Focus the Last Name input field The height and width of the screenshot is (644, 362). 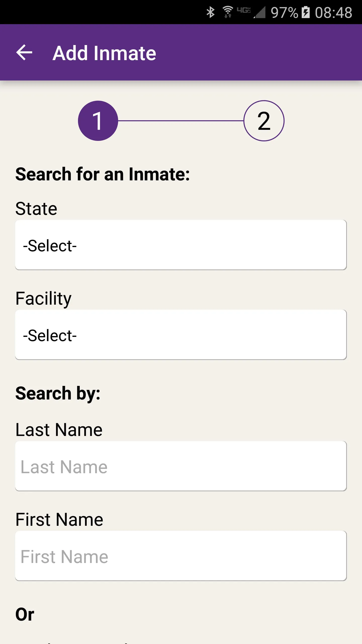pyautogui.click(x=181, y=466)
